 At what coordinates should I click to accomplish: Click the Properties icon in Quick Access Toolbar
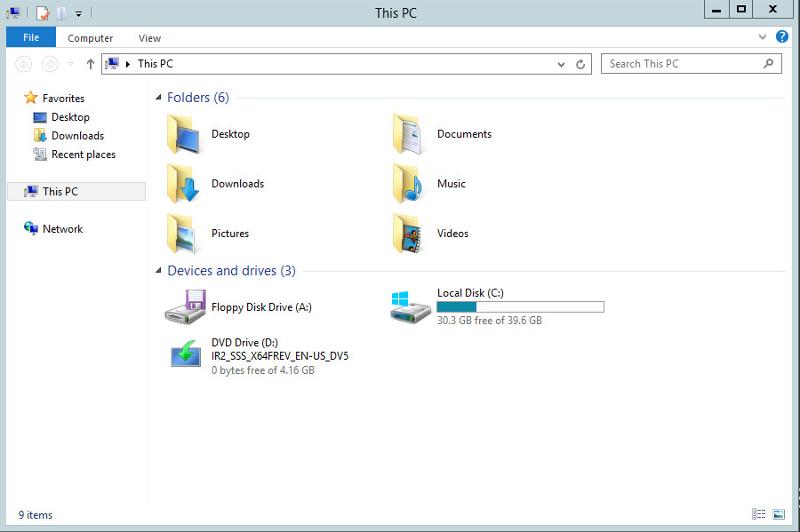(43, 13)
